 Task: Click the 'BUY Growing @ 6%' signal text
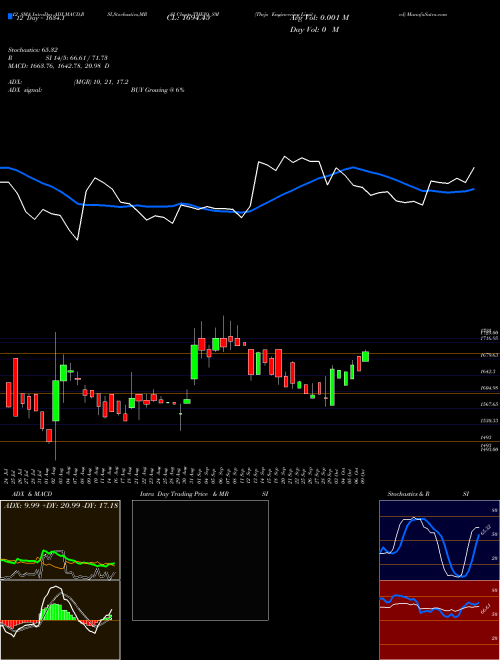click(x=157, y=90)
